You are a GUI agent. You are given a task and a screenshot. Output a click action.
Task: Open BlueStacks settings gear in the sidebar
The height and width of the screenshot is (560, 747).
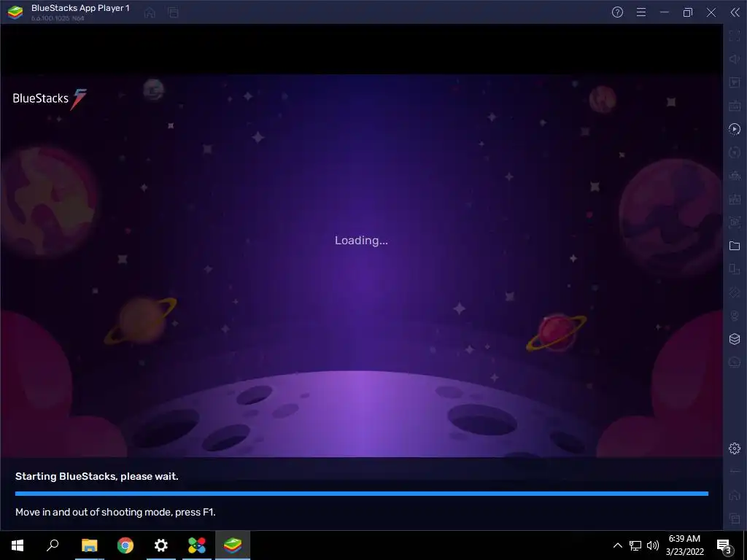pos(735,448)
